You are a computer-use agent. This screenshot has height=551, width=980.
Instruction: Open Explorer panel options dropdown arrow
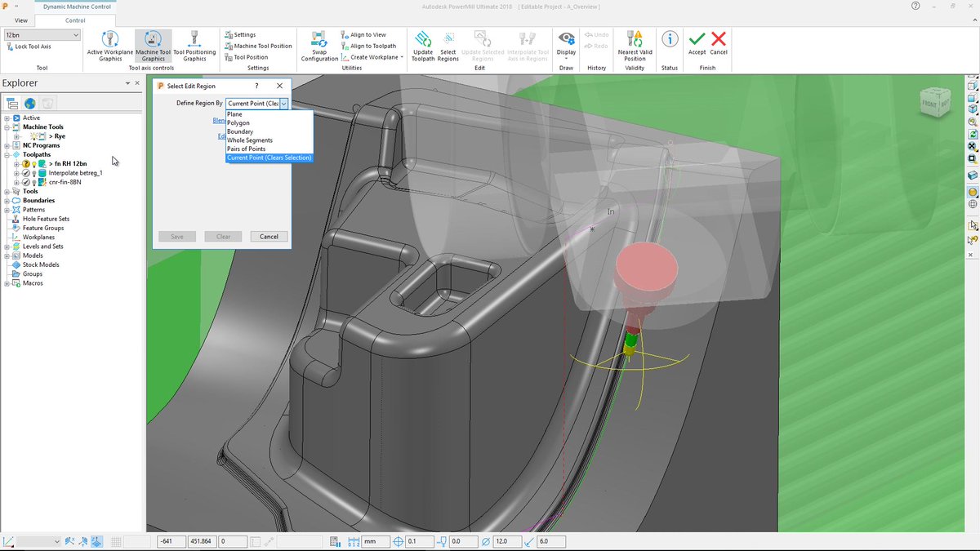129,83
